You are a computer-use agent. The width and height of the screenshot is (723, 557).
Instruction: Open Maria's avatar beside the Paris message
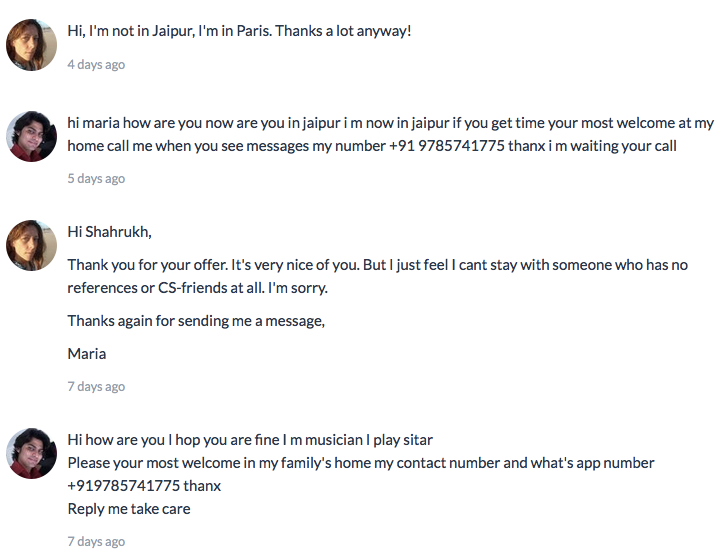31,45
